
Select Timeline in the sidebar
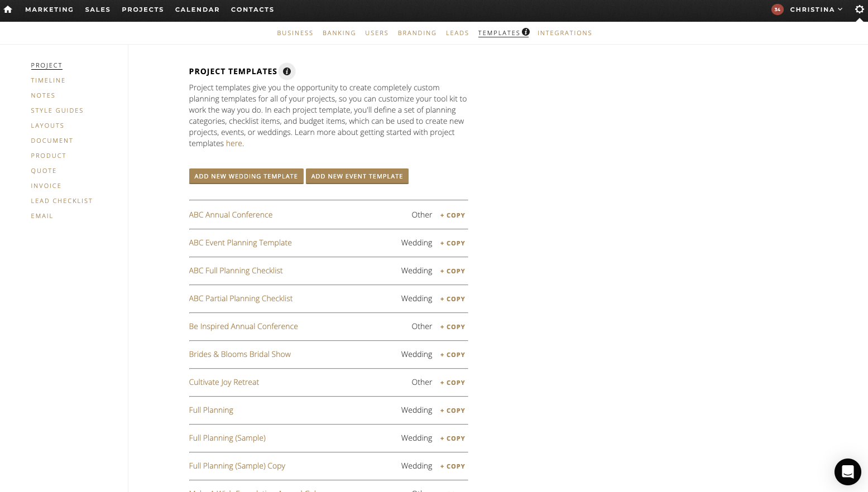[x=48, y=80]
